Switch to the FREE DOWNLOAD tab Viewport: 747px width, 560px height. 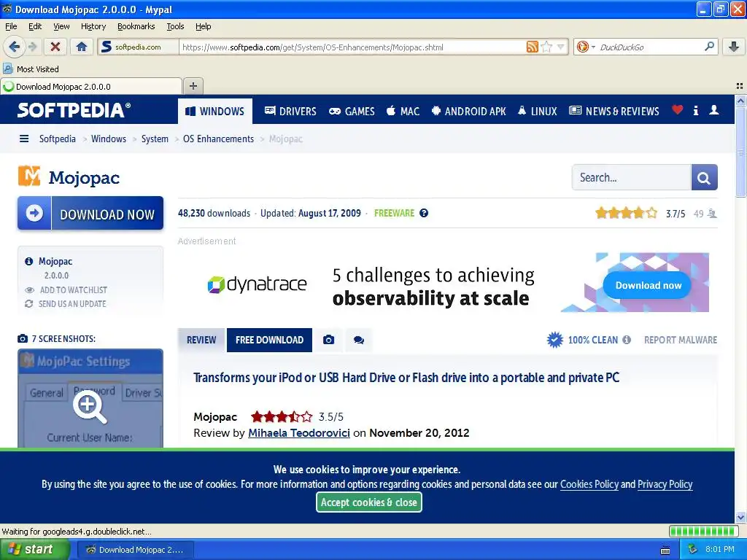click(269, 340)
